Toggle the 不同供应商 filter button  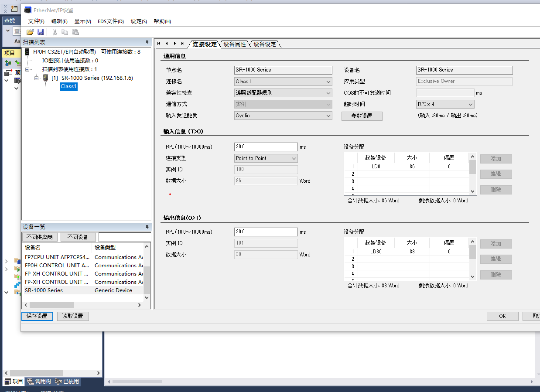[x=40, y=237]
